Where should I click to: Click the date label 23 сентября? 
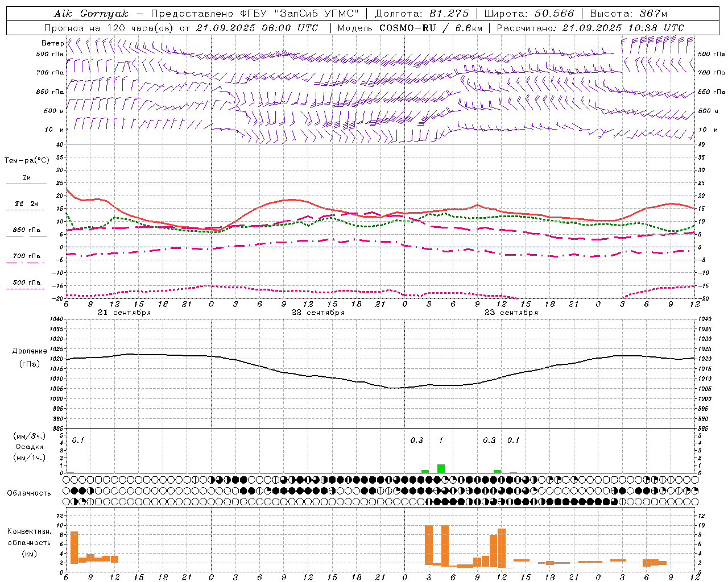(511, 313)
